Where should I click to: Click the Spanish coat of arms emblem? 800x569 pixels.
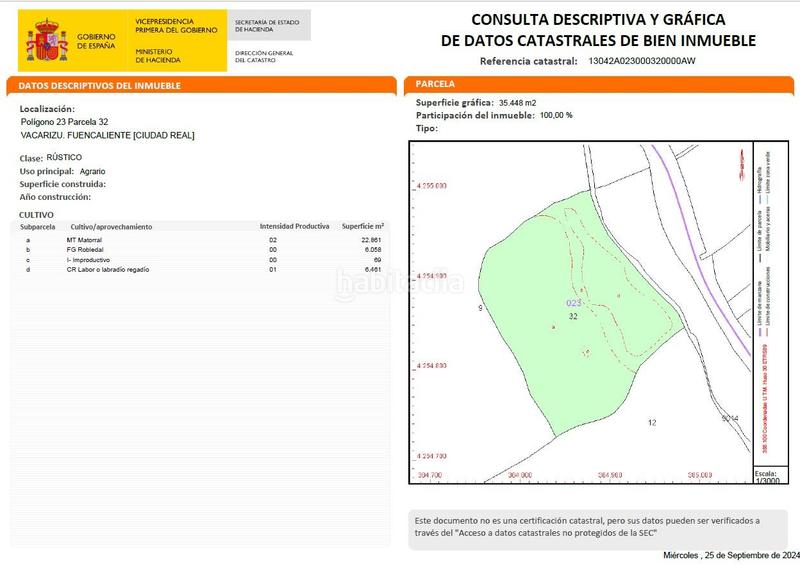(x=43, y=36)
